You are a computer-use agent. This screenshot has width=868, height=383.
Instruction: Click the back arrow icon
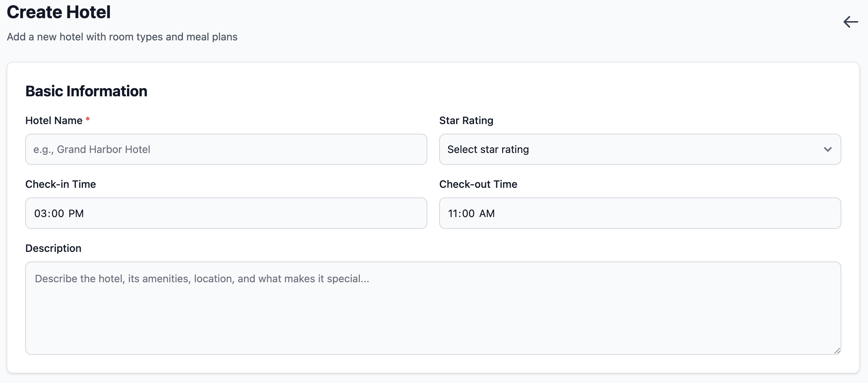click(x=851, y=22)
